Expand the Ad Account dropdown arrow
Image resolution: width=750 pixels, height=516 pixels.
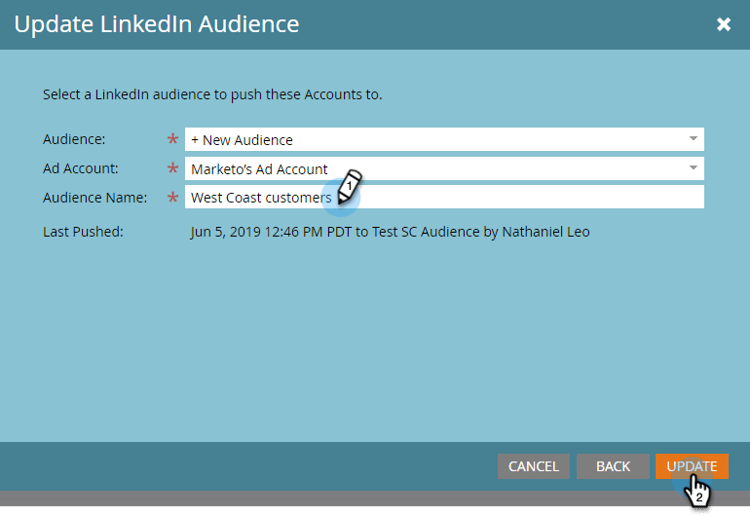pyautogui.click(x=693, y=168)
